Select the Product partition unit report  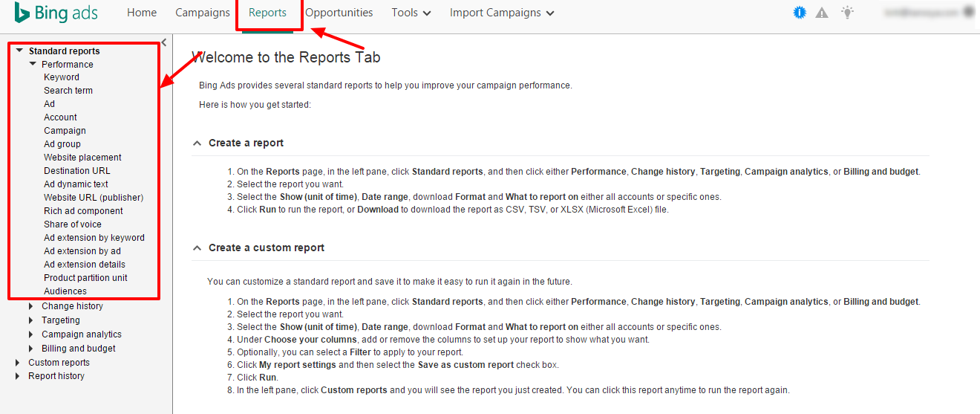85,278
